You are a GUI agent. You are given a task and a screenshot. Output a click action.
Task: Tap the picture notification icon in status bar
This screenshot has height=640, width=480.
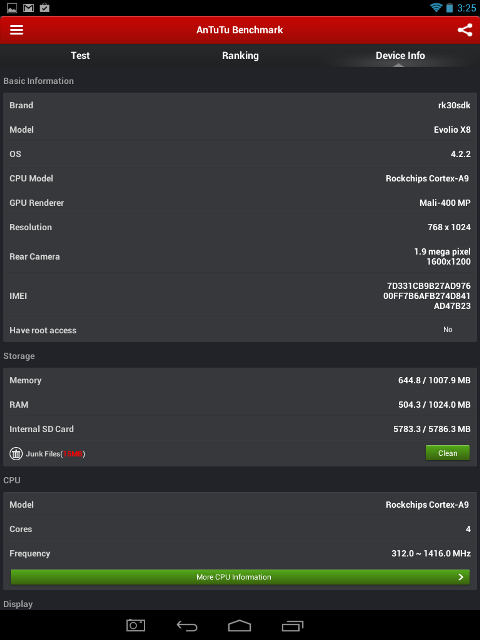pyautogui.click(x=12, y=7)
